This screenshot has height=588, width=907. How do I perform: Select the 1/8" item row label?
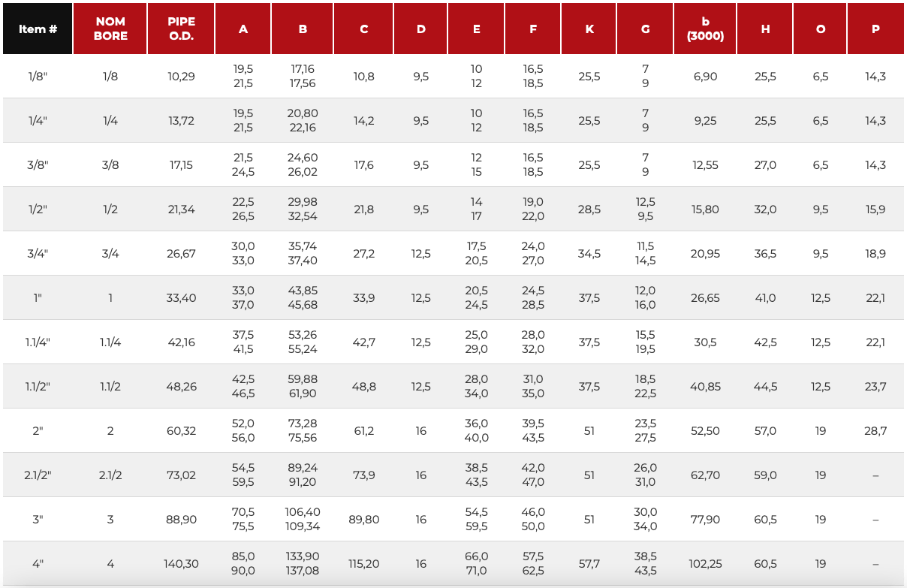point(38,77)
